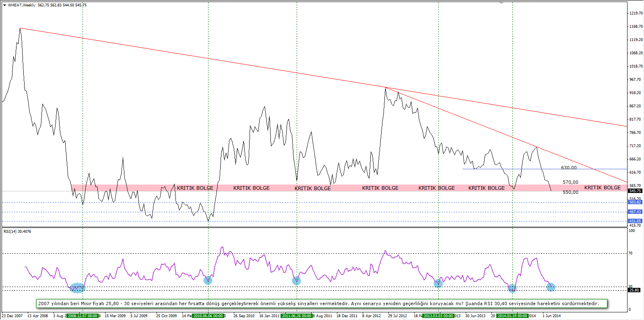Click the blue 503.82 price level label
644x320 pixels.
coord(635,202)
